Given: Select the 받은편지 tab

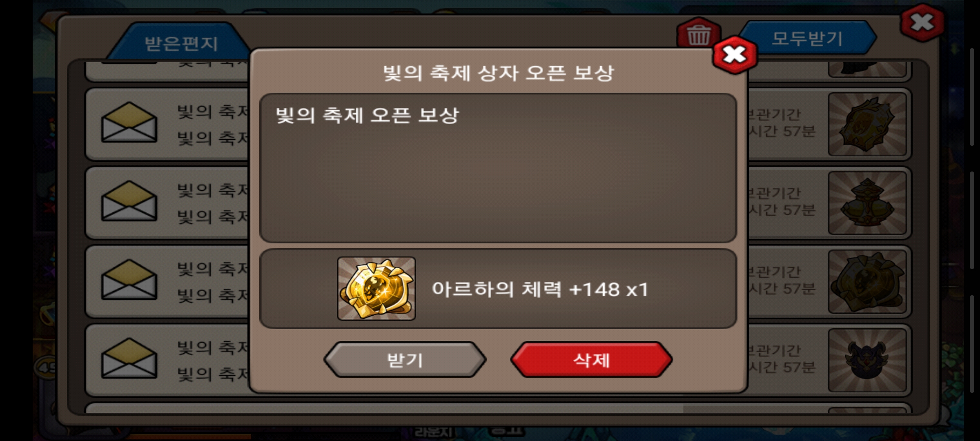Looking at the screenshot, I should [x=181, y=43].
